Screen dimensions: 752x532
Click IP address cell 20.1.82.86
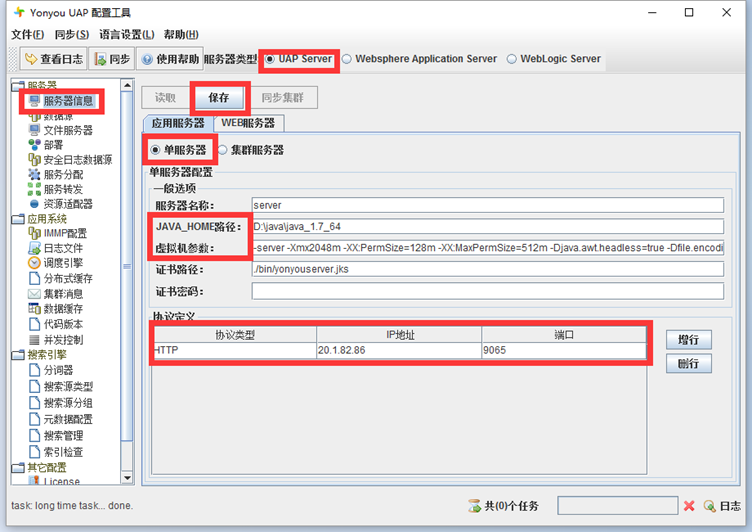click(399, 350)
